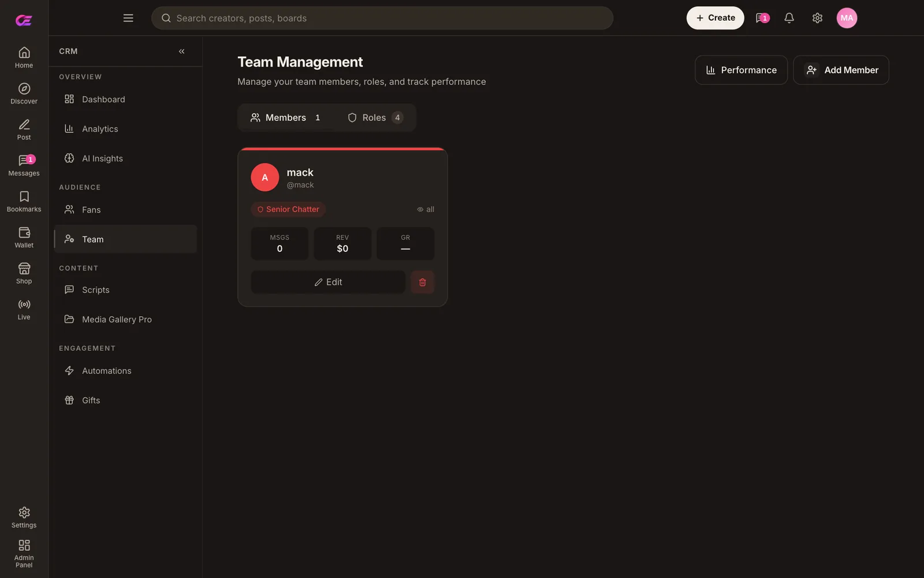Click the Create button
The image size is (924, 578).
(x=715, y=18)
